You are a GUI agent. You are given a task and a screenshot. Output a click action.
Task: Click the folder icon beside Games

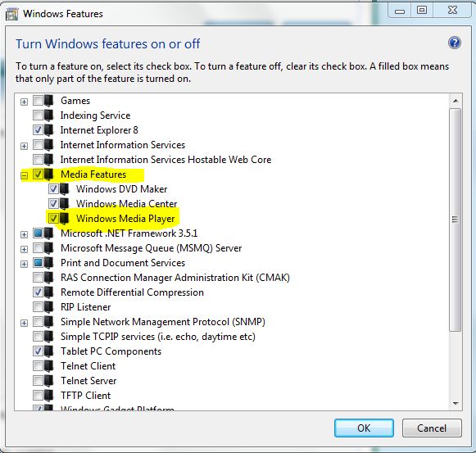point(49,101)
